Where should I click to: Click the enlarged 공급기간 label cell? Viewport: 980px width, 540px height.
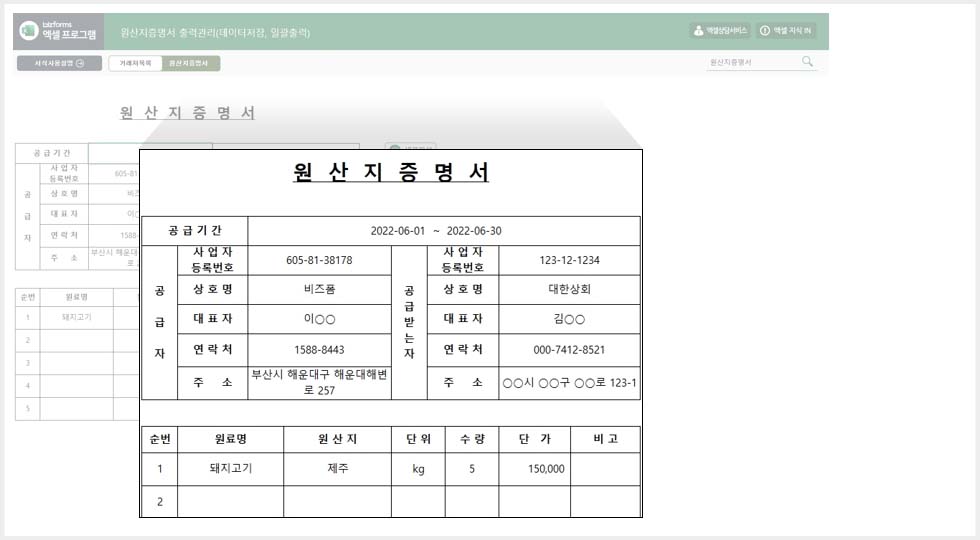[195, 231]
